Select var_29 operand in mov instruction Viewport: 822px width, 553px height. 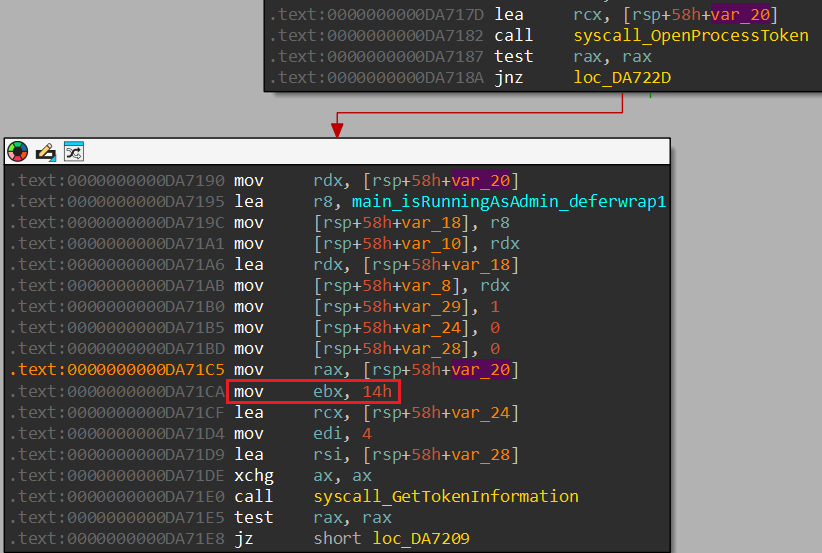430,307
